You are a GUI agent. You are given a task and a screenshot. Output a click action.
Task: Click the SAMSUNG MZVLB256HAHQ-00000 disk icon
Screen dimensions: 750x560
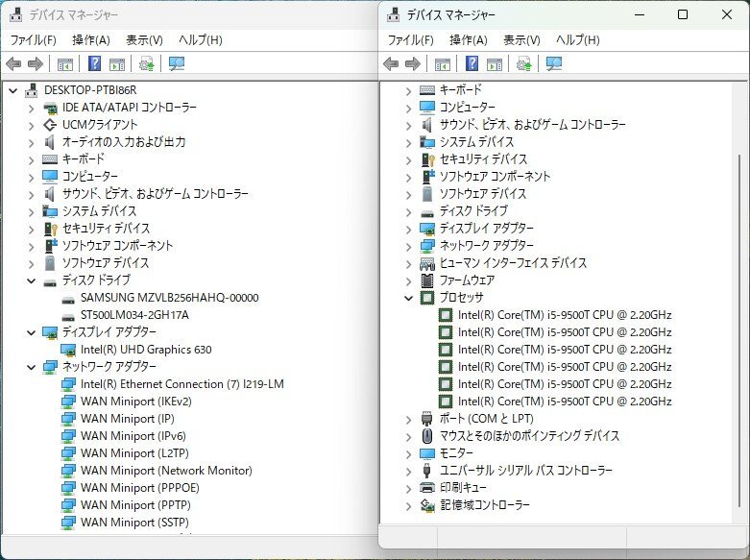point(68,298)
